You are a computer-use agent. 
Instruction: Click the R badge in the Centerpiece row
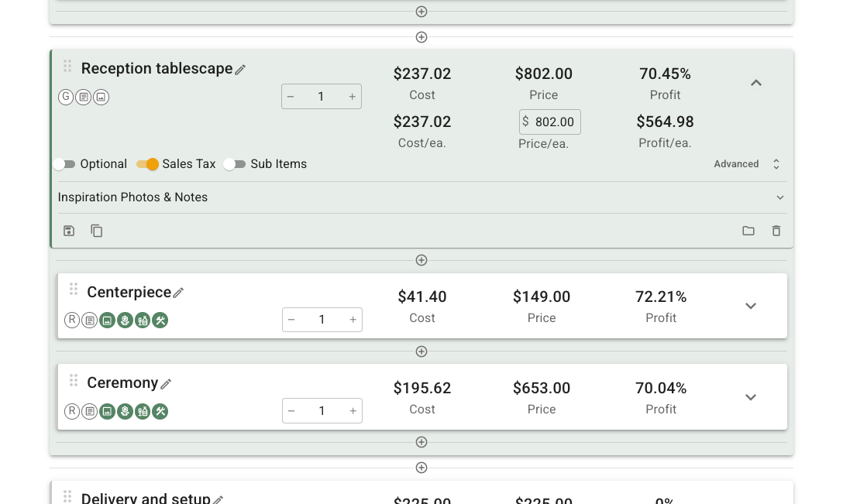coord(72,321)
